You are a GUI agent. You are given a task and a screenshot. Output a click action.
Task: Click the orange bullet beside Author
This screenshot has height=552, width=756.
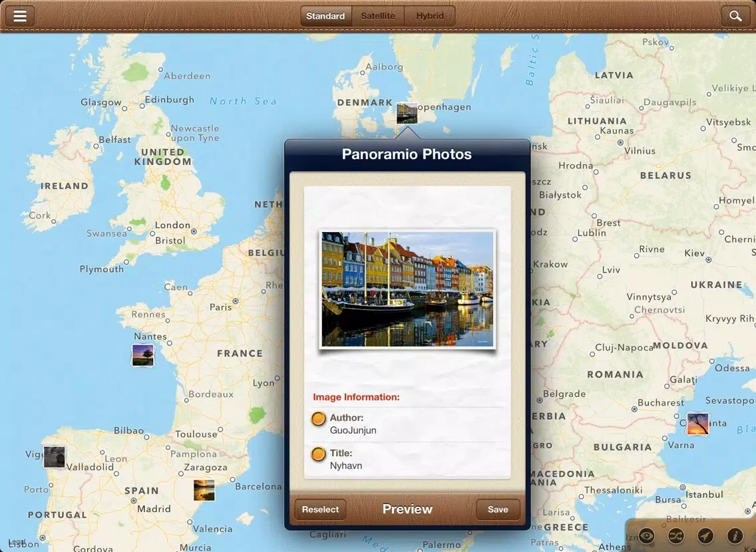point(318,418)
